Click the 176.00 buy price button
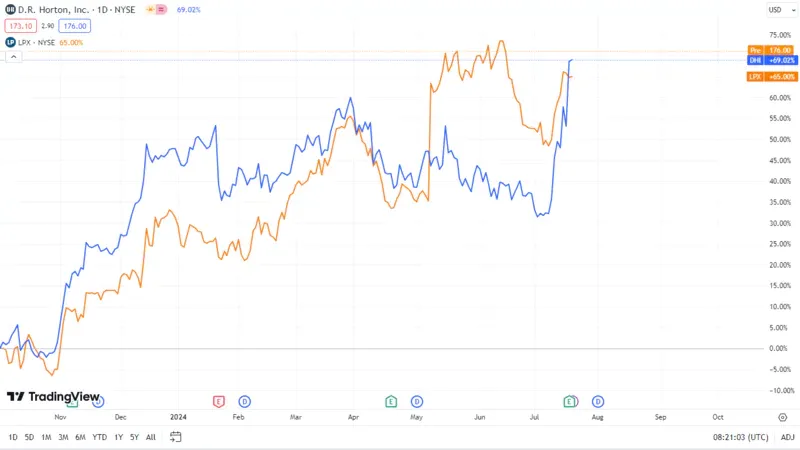 tap(74, 26)
